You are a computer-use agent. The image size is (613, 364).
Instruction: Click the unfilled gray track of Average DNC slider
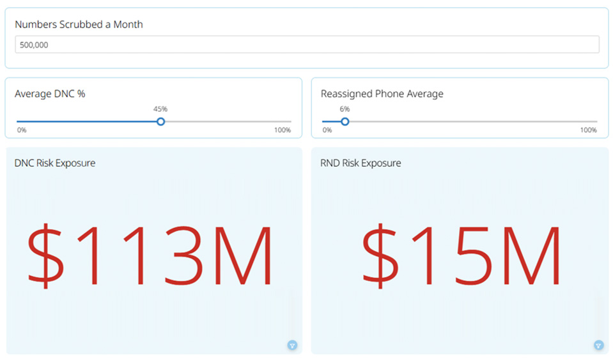[x=227, y=121]
